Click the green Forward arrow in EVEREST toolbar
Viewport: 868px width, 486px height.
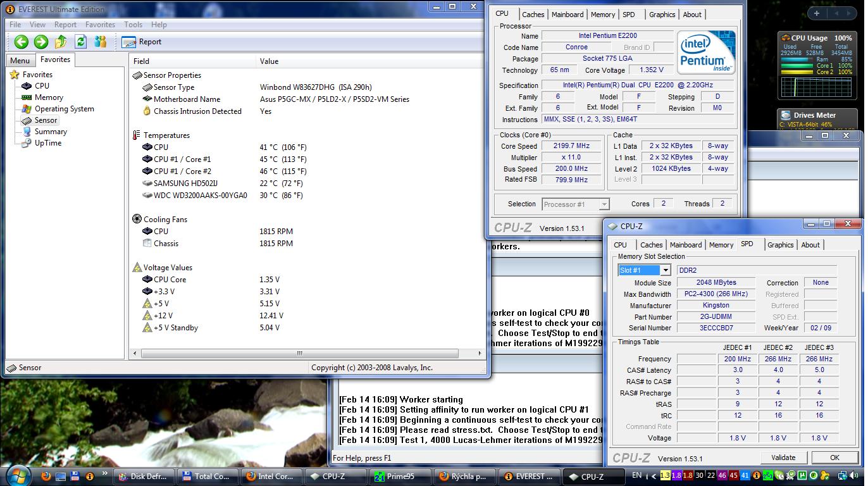[x=41, y=42]
